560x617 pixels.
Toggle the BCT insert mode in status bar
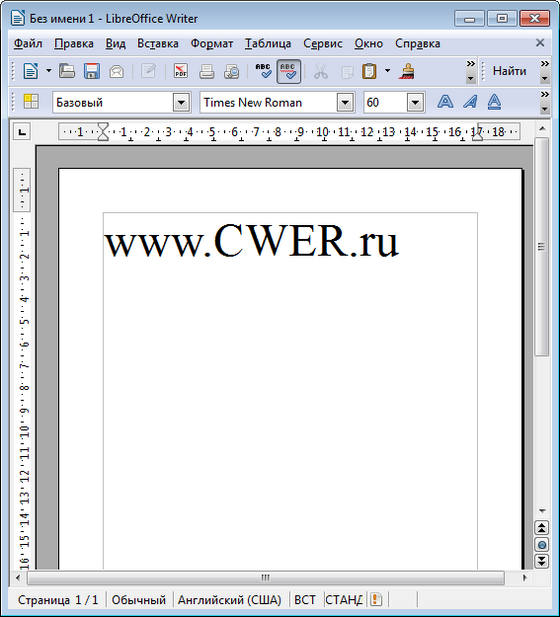click(x=305, y=600)
